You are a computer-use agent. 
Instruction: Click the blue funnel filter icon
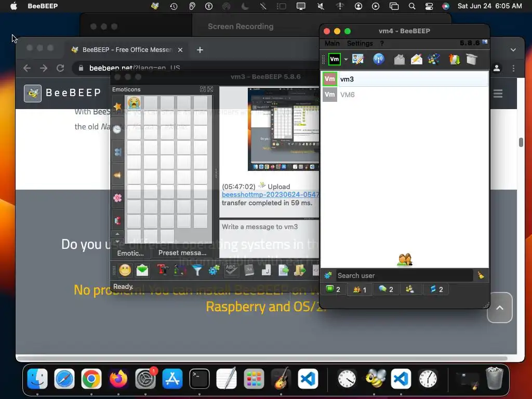click(x=197, y=270)
